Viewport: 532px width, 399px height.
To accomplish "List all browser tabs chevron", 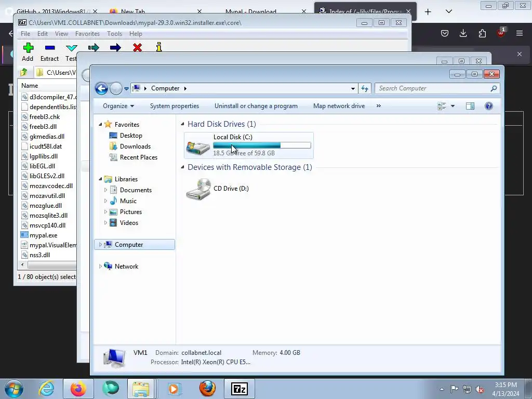I will pos(448,11).
